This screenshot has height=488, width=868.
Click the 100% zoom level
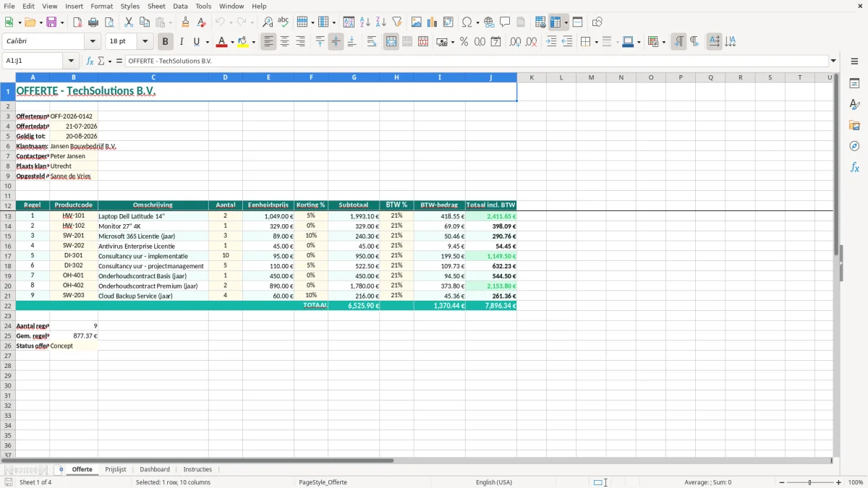coord(855,482)
